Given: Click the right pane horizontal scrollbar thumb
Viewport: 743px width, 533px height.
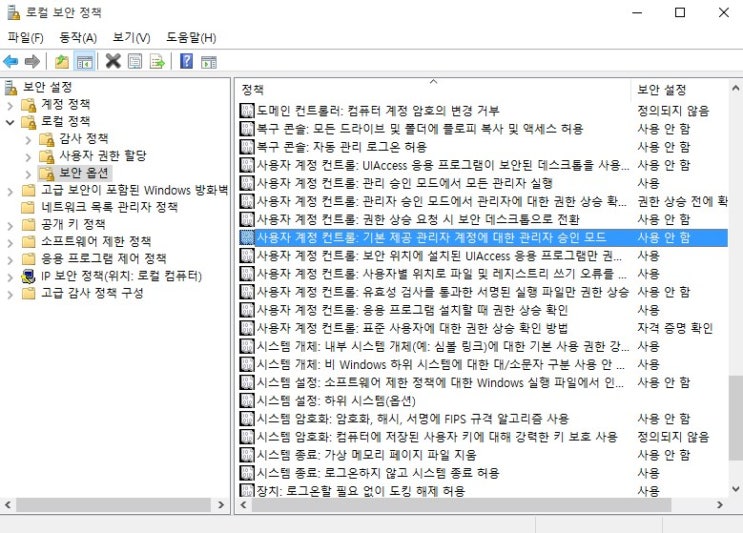Looking at the screenshot, I should pos(461,505).
